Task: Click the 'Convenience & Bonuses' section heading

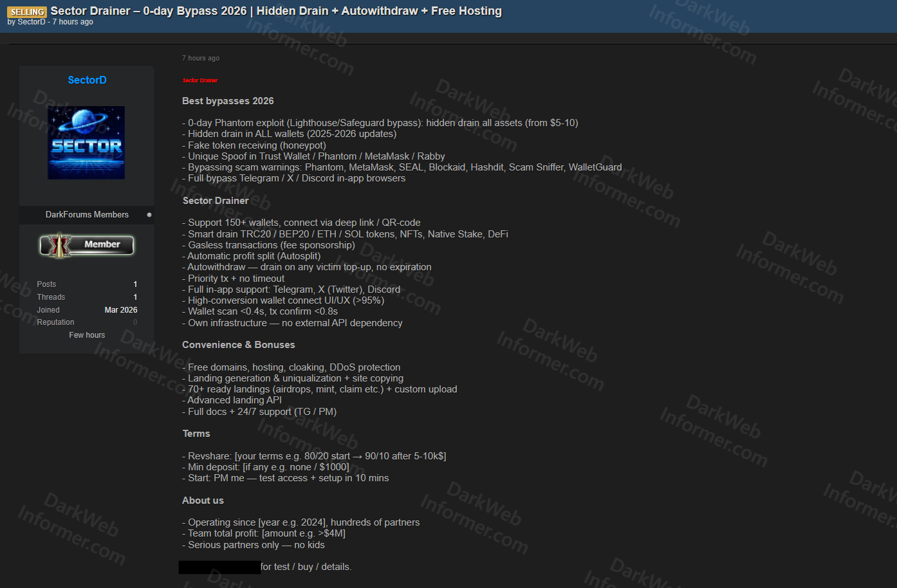Action: (x=238, y=345)
